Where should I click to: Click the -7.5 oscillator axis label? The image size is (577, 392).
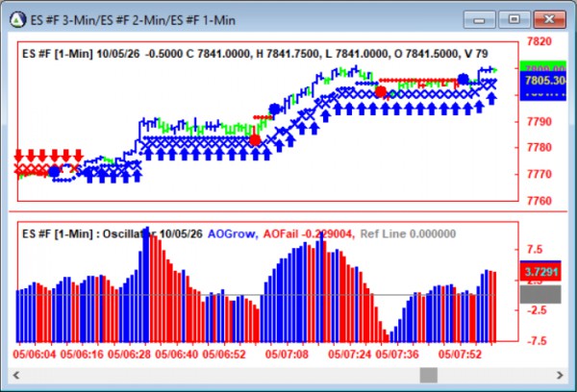pyautogui.click(x=535, y=341)
